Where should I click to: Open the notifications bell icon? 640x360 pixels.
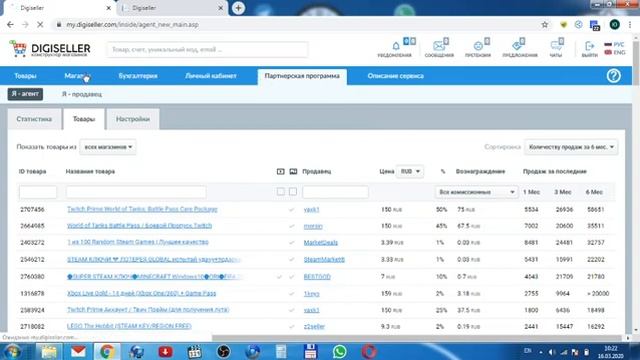pos(395,46)
